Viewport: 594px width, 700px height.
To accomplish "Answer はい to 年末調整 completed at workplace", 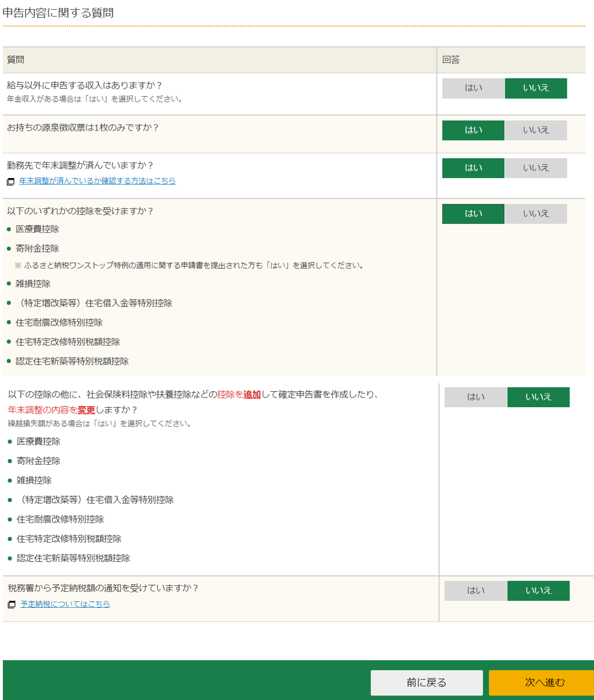I will [473, 168].
